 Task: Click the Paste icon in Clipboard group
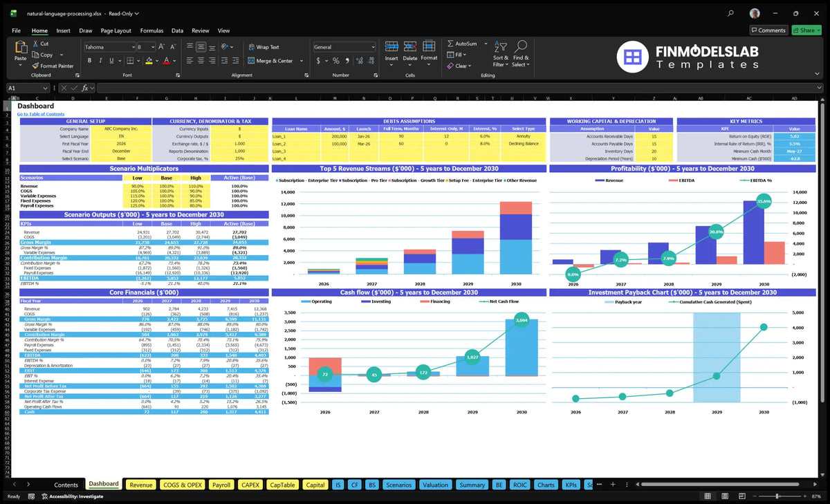pyautogui.click(x=21, y=47)
